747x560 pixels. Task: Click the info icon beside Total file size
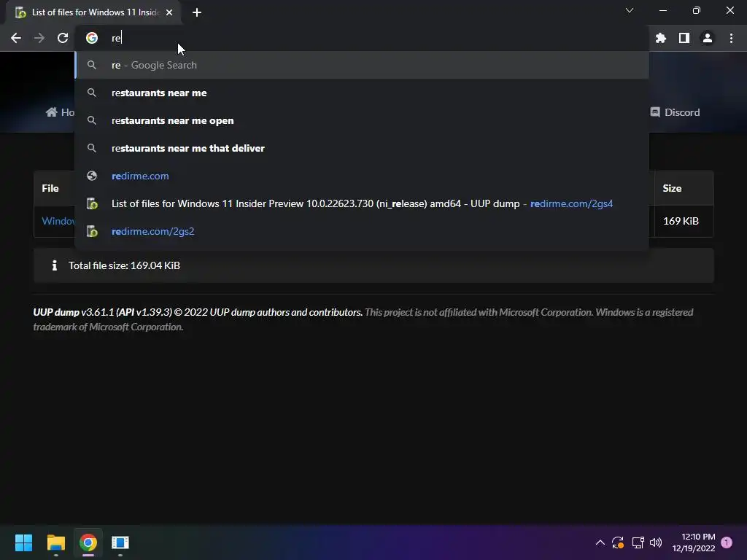(x=54, y=265)
